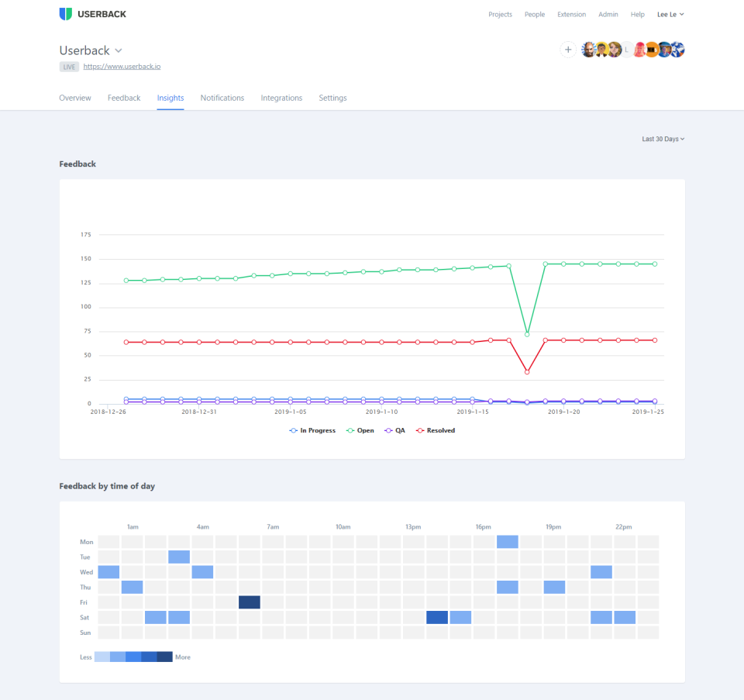744x700 pixels.
Task: Expand the Lee Le user menu
Action: point(670,14)
